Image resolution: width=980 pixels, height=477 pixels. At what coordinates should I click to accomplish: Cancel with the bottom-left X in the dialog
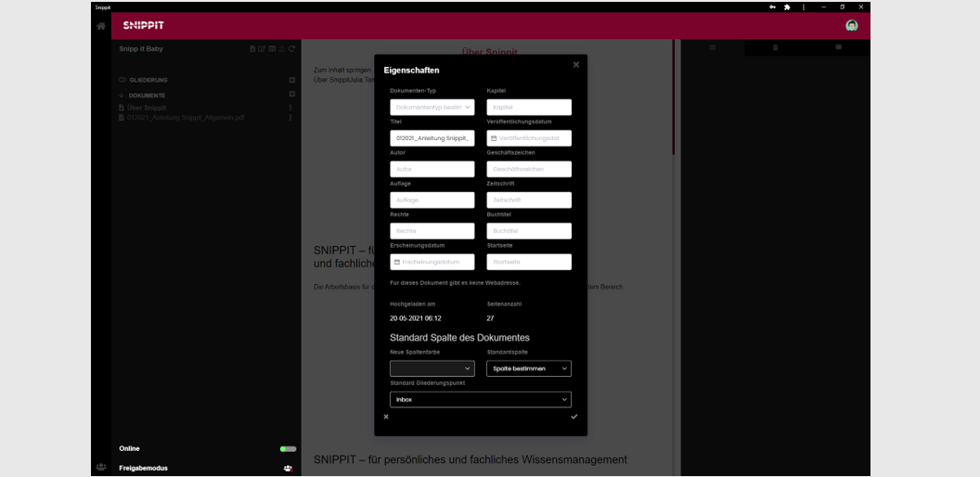tap(386, 417)
